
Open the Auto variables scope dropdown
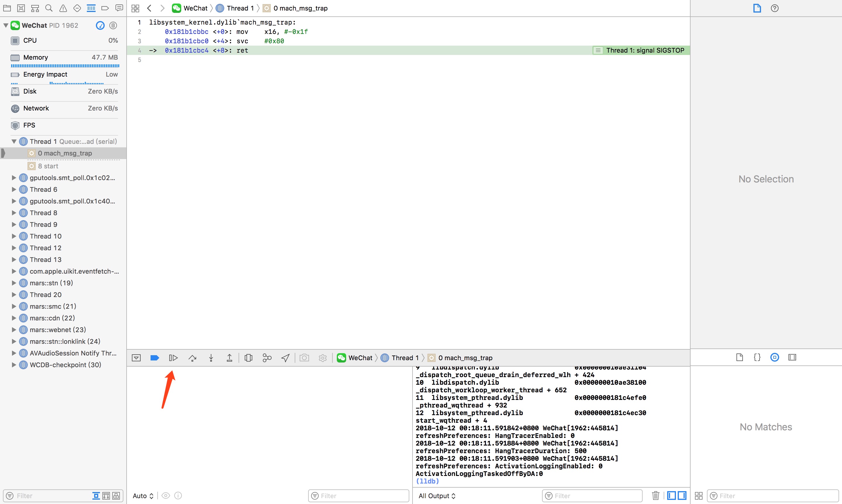[143, 496]
